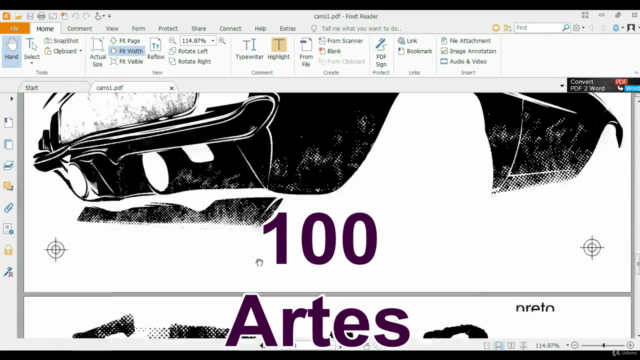Open the Layers side panel
640x360 pixels.
pyautogui.click(x=9, y=165)
